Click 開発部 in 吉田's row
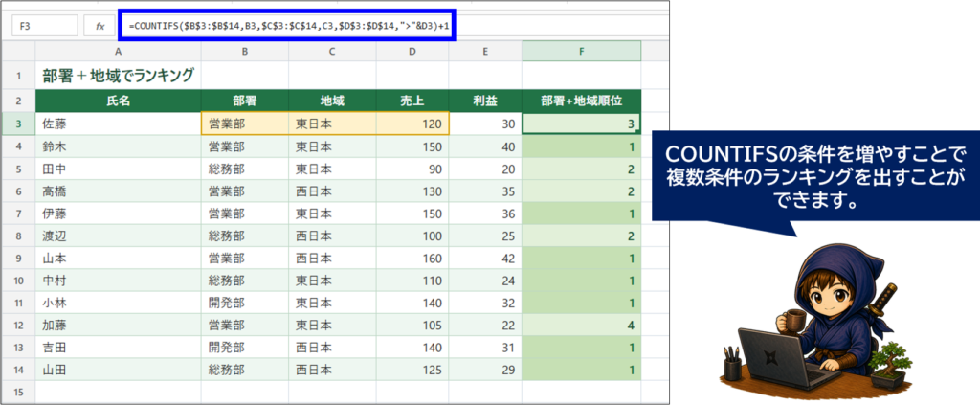The image size is (980, 405). [x=245, y=348]
